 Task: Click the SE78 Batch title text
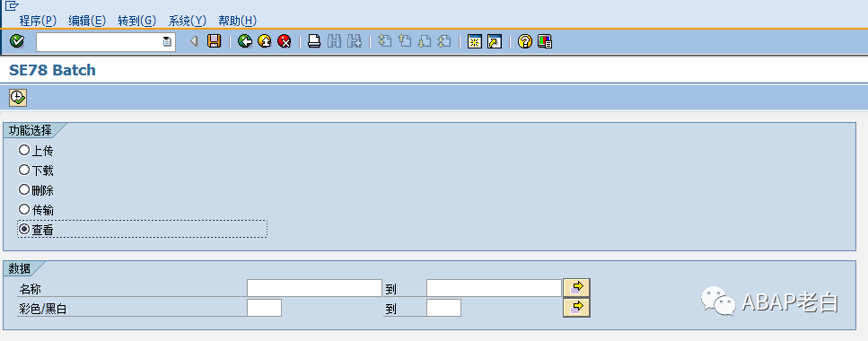53,70
